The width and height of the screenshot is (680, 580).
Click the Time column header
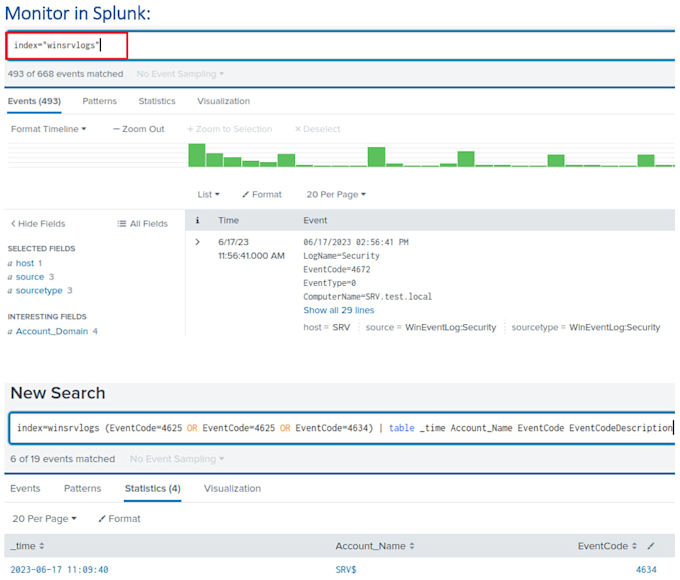pyautogui.click(x=229, y=220)
